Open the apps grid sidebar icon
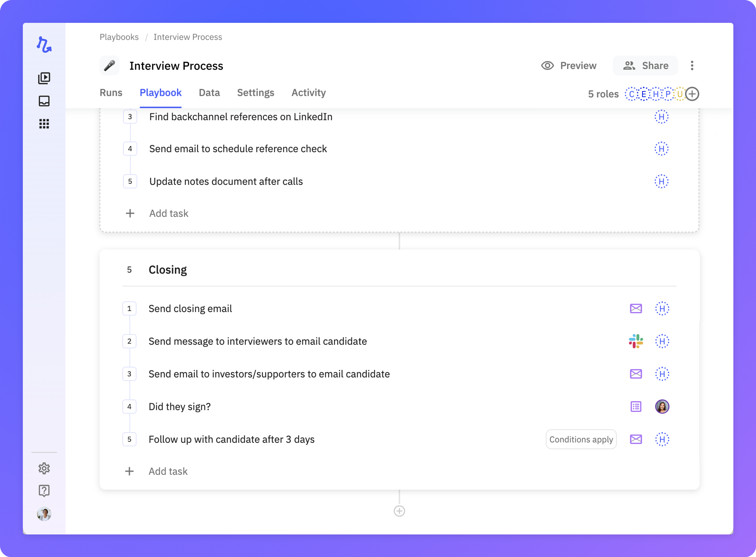The image size is (756, 557). (44, 124)
